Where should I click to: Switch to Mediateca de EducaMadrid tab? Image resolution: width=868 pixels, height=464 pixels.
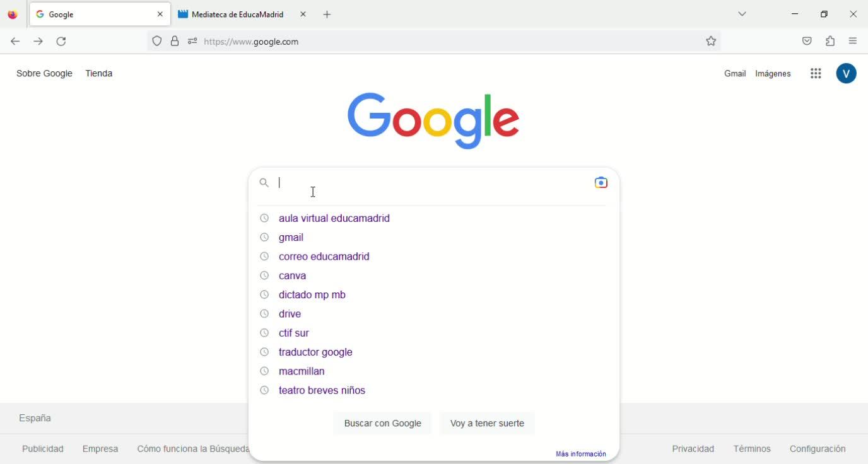237,14
